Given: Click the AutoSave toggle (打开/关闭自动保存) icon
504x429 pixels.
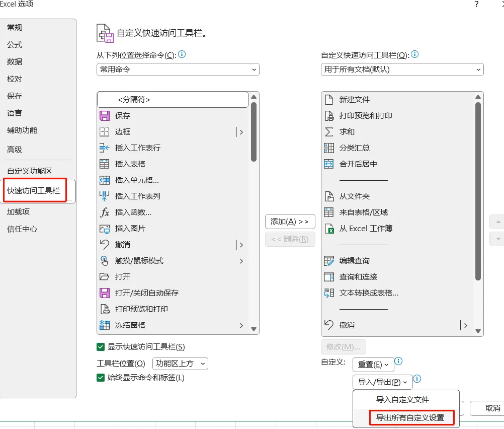Looking at the screenshot, I should point(105,293).
